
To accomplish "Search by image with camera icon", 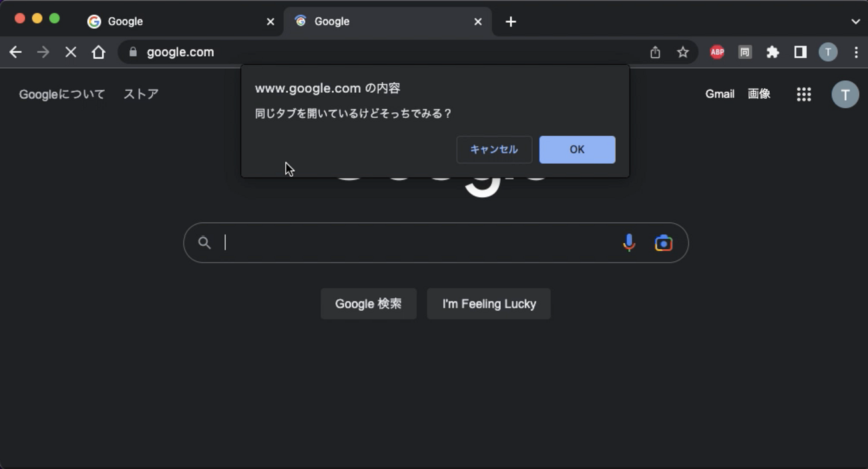I will (664, 243).
